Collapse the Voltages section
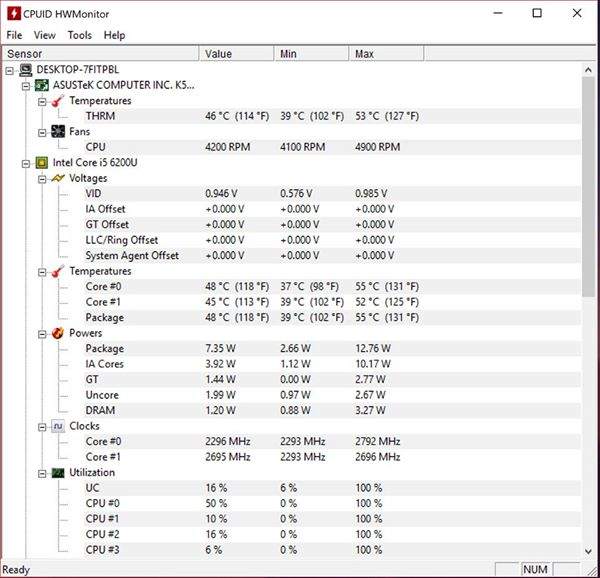600x578 pixels. coord(41,178)
